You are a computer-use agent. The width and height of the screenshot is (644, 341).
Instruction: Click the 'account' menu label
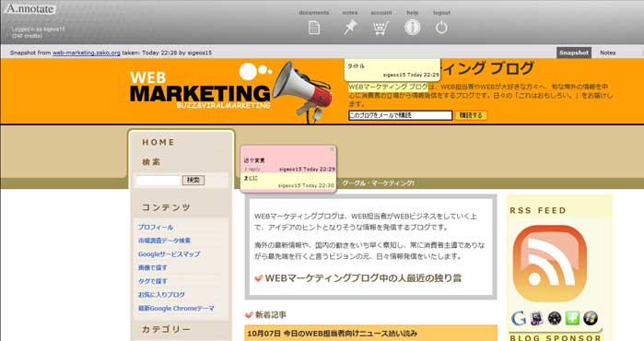tap(381, 13)
